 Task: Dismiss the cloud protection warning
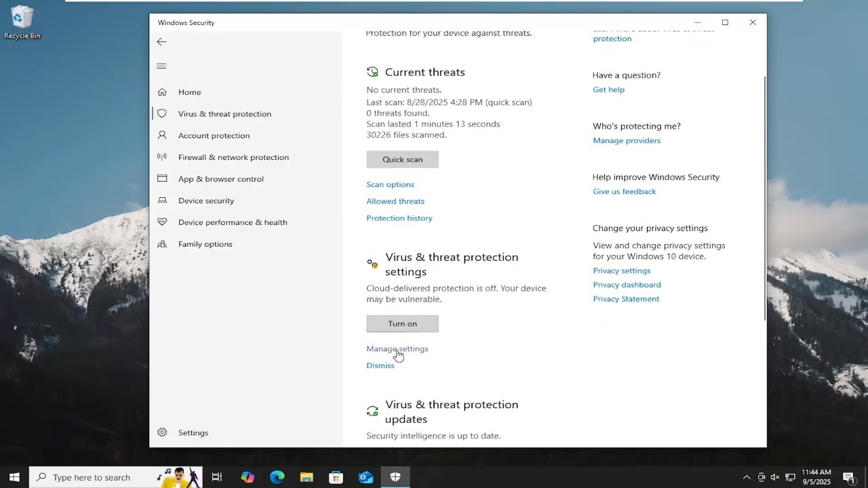tap(380, 365)
